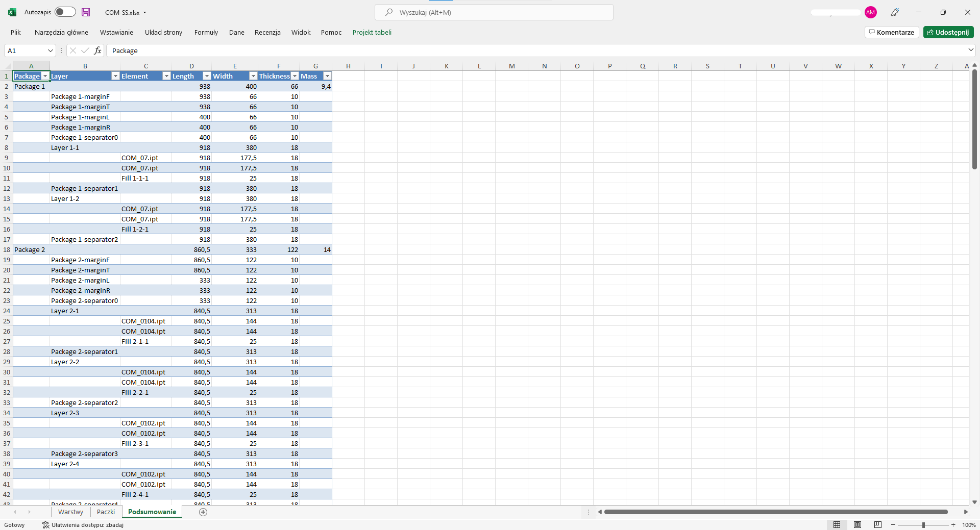
Task: Click horizontal scrollbar left arrow
Action: point(600,512)
